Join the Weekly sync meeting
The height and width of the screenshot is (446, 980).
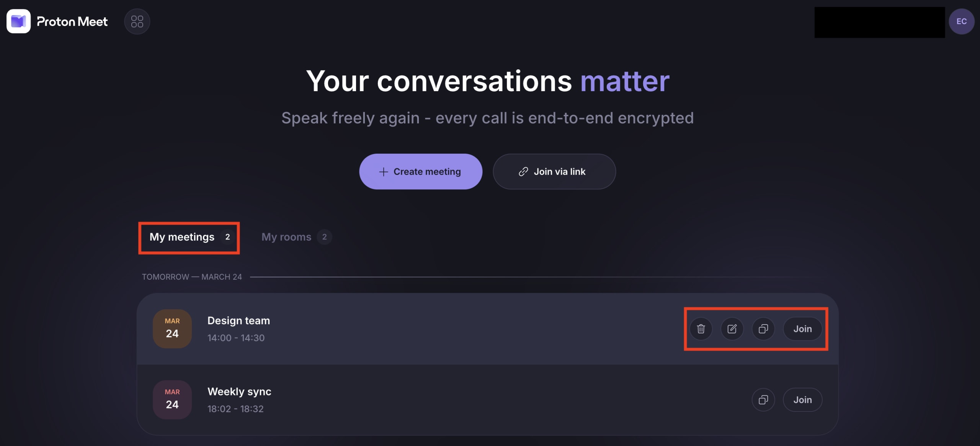[802, 399]
